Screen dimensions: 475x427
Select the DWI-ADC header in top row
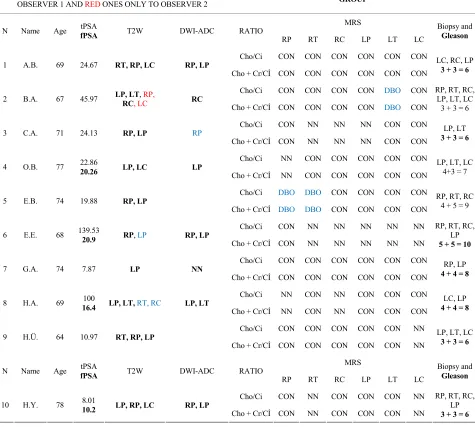pyautogui.click(x=197, y=31)
